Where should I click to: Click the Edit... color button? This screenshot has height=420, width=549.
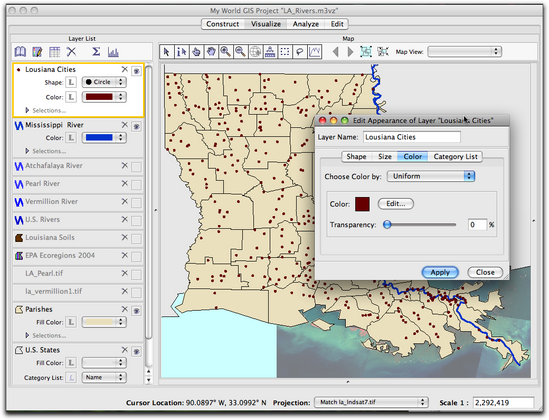[396, 204]
